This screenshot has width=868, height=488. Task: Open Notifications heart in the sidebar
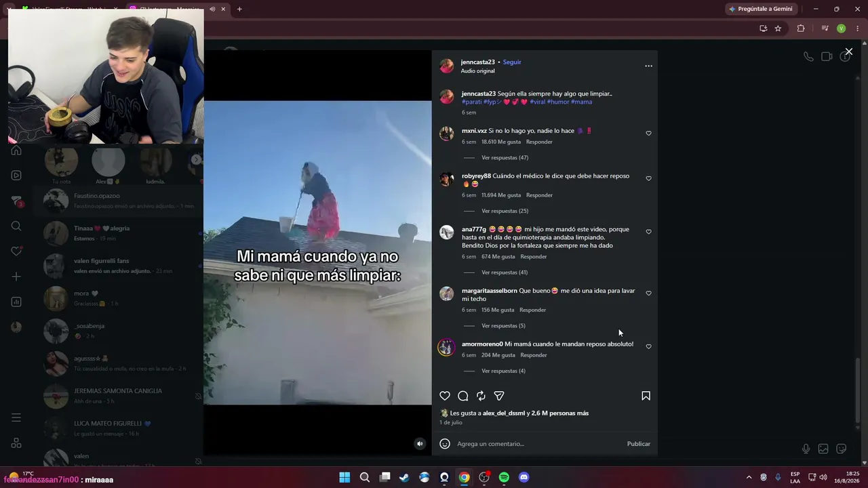point(16,251)
